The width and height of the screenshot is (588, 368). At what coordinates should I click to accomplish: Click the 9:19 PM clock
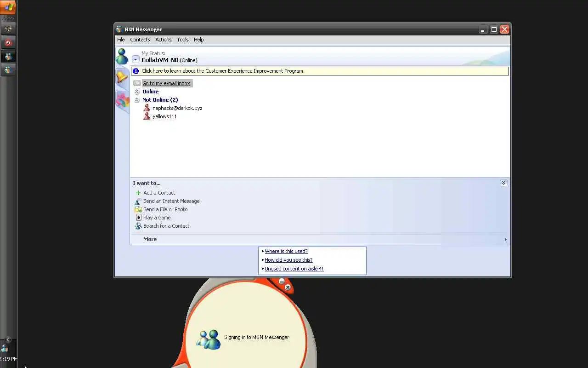click(8, 359)
